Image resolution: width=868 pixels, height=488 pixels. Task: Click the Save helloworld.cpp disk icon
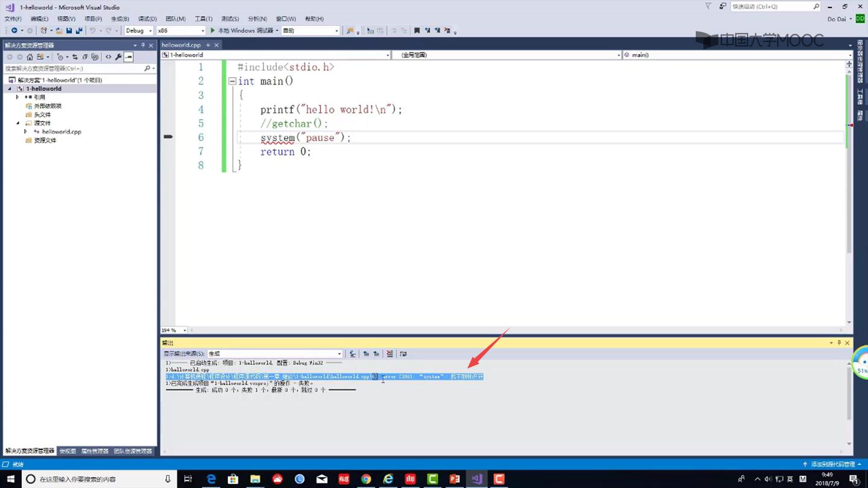tap(69, 31)
